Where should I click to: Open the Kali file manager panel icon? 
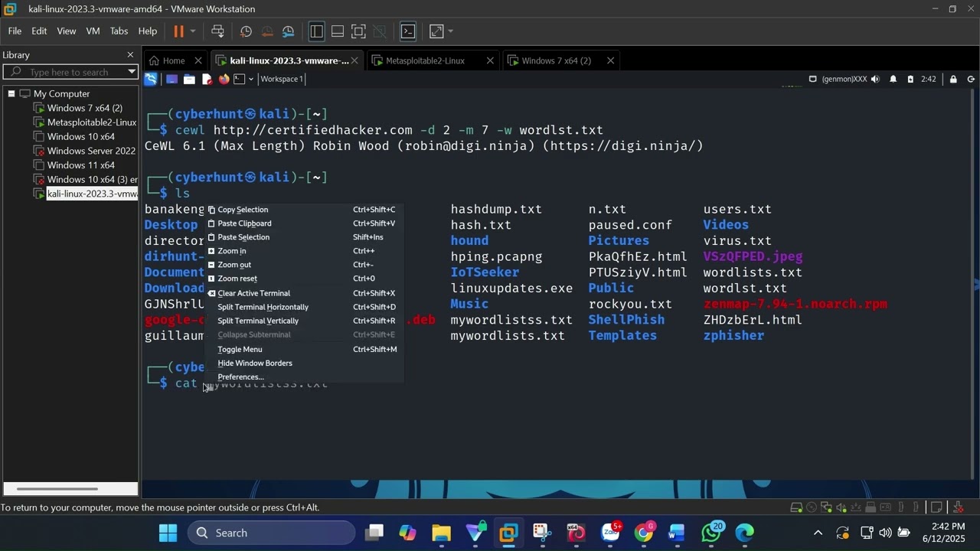[x=189, y=79]
